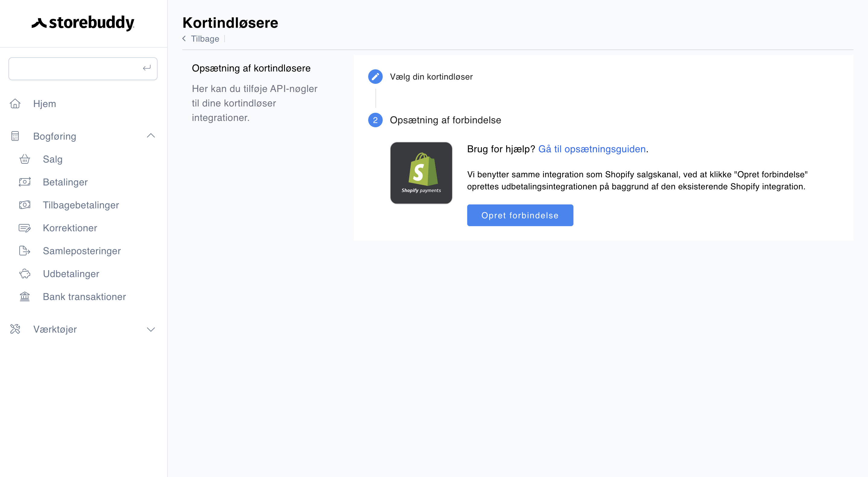This screenshot has width=868, height=477.
Task: Open the Tilbagebetalinger menu item
Action: coord(81,205)
